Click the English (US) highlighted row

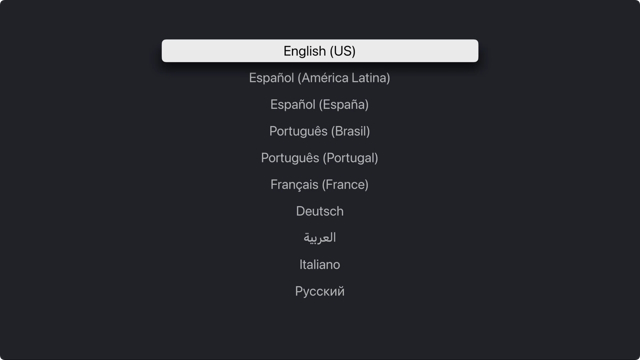coord(320,51)
